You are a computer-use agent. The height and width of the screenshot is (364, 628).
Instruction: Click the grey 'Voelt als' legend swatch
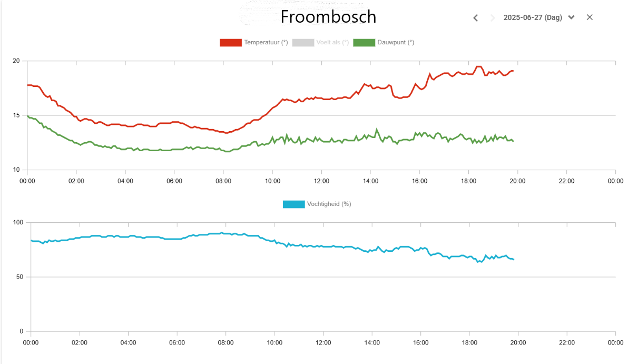tap(302, 43)
